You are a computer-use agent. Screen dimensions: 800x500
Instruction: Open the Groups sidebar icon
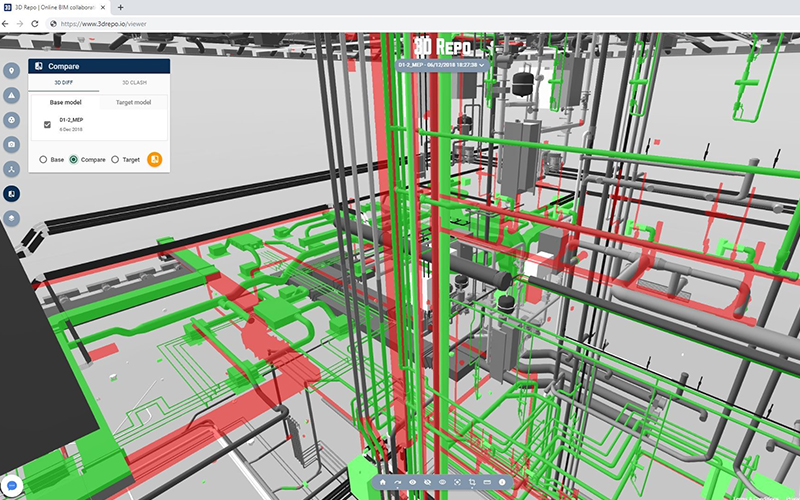[x=12, y=120]
